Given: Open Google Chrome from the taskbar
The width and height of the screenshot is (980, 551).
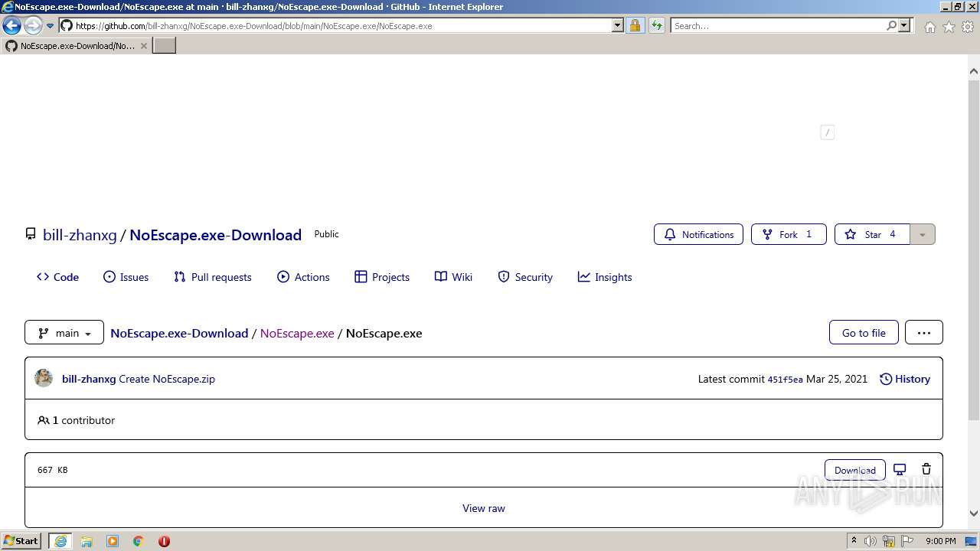Looking at the screenshot, I should 139,541.
